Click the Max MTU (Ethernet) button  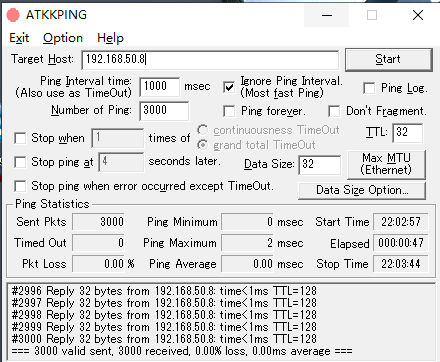tap(386, 164)
